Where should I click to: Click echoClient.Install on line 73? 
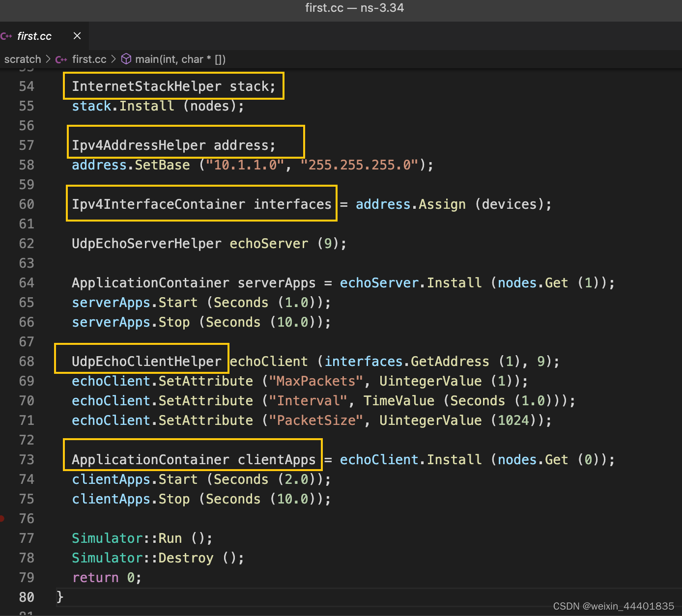(411, 460)
